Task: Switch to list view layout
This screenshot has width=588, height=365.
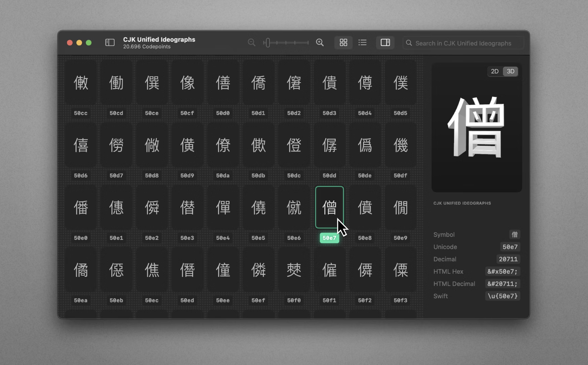Action: click(362, 42)
